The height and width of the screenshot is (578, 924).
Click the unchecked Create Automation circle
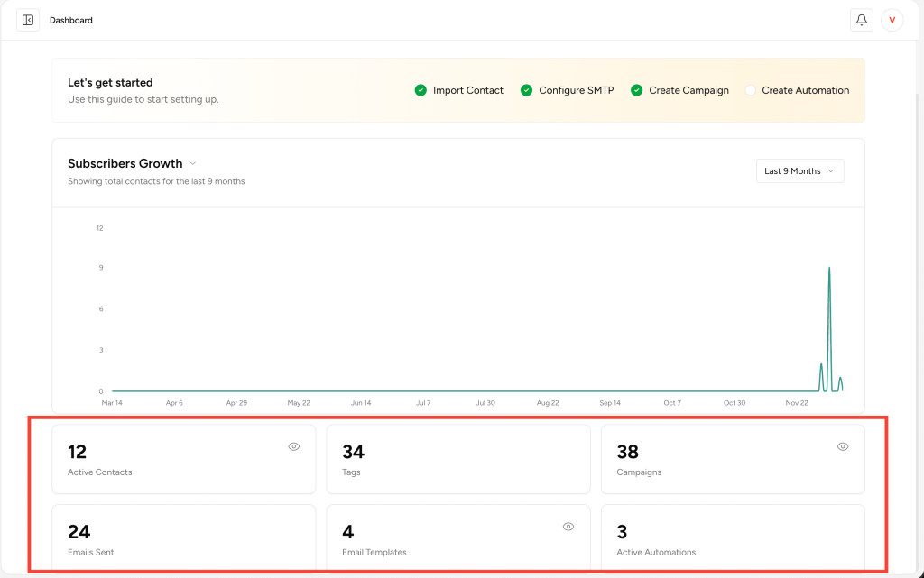[750, 90]
